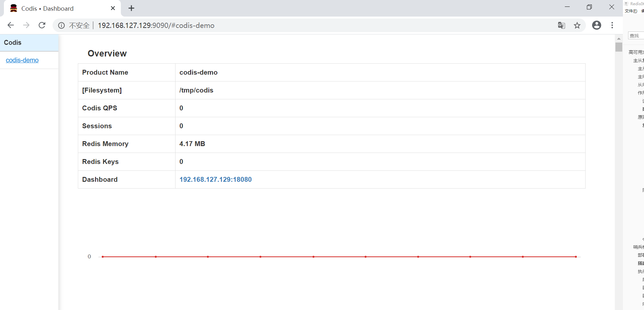The height and width of the screenshot is (310, 644).
Task: Select the Sessions label
Action: click(97, 126)
